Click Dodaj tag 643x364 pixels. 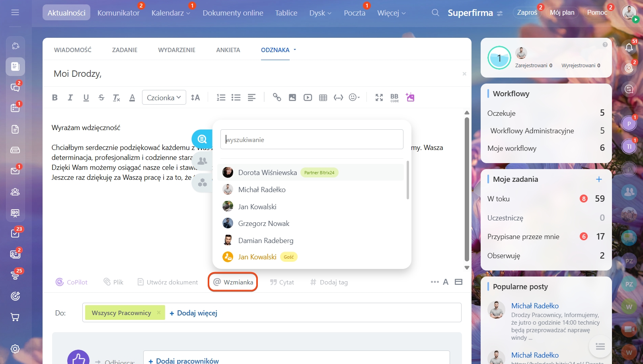pyautogui.click(x=329, y=282)
